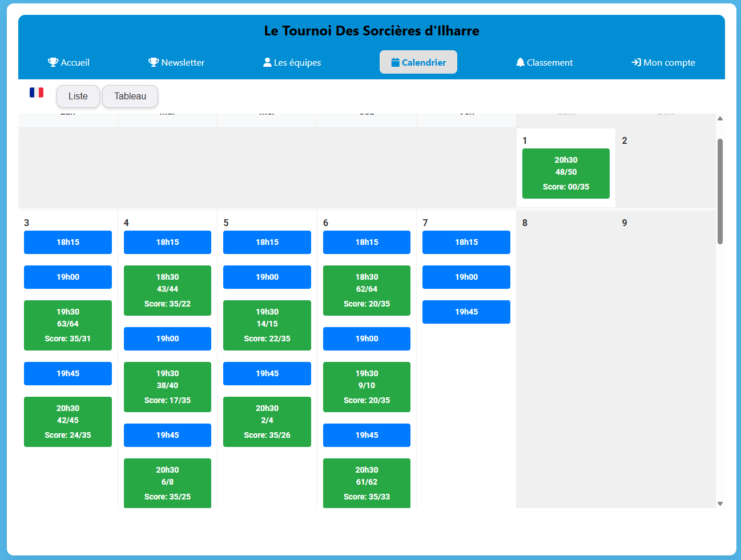Image resolution: width=741 pixels, height=560 pixels.
Task: Click the bell icon beside Classement
Action: (x=520, y=62)
